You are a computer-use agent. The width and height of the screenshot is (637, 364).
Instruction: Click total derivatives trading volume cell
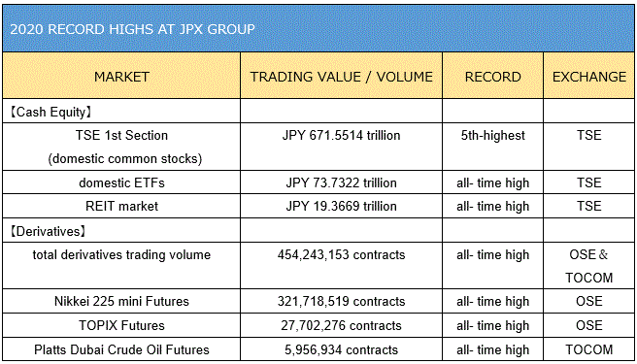click(x=121, y=266)
